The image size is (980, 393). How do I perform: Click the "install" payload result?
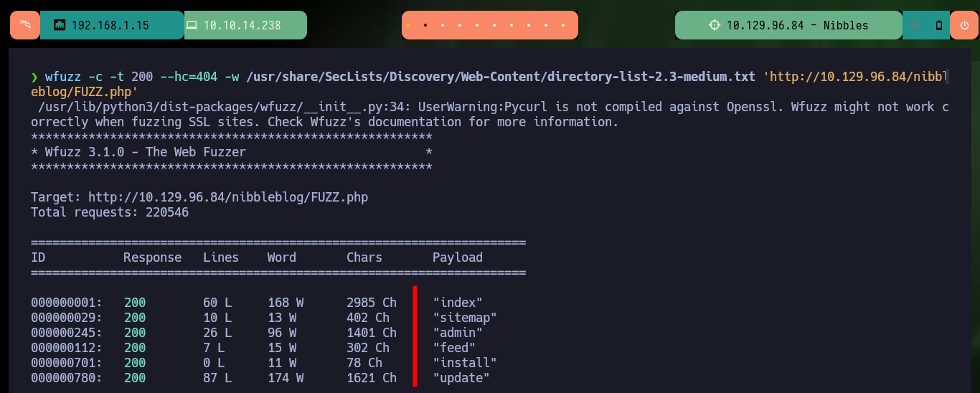[x=465, y=363]
